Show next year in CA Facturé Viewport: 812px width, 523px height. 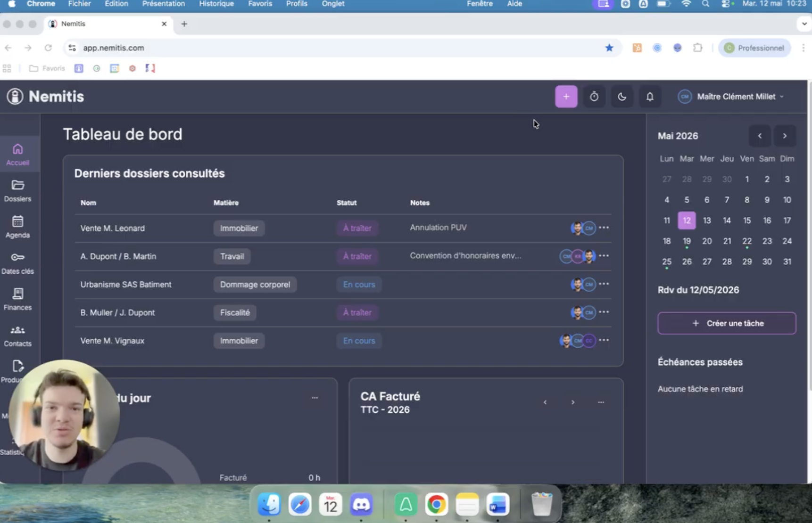pyautogui.click(x=573, y=402)
